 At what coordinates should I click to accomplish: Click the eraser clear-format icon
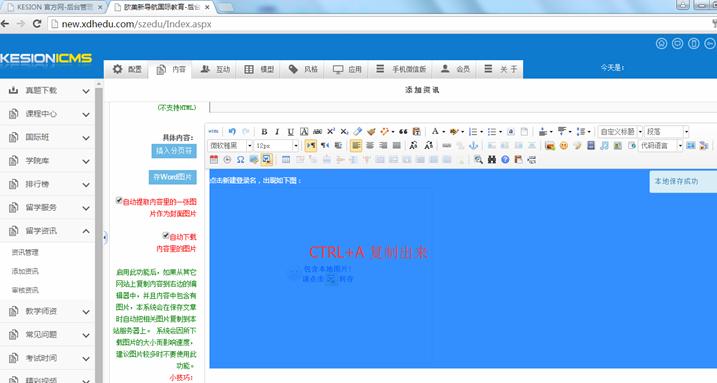click(358, 132)
